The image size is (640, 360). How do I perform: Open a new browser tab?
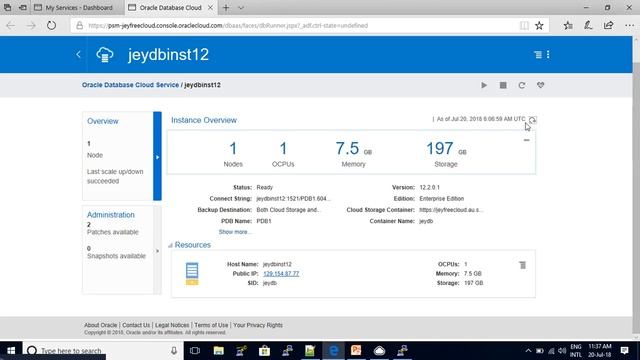pyautogui.click(x=226, y=7)
